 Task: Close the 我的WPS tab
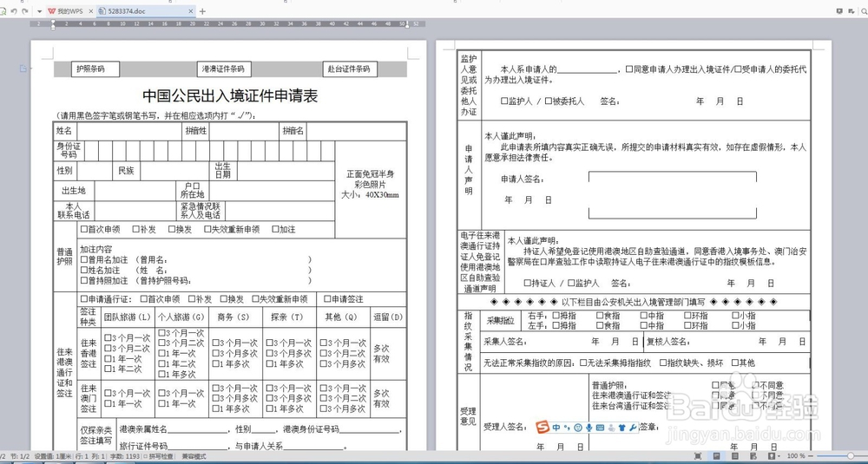(x=91, y=11)
